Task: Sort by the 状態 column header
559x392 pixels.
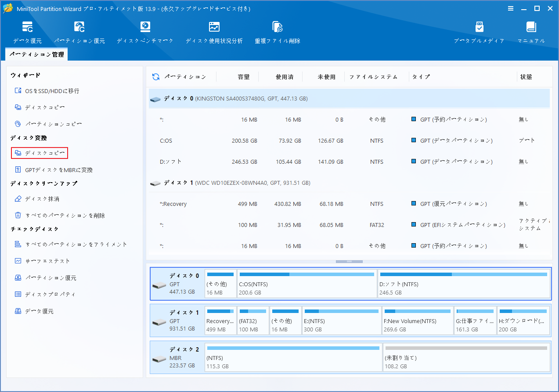Action: [526, 77]
